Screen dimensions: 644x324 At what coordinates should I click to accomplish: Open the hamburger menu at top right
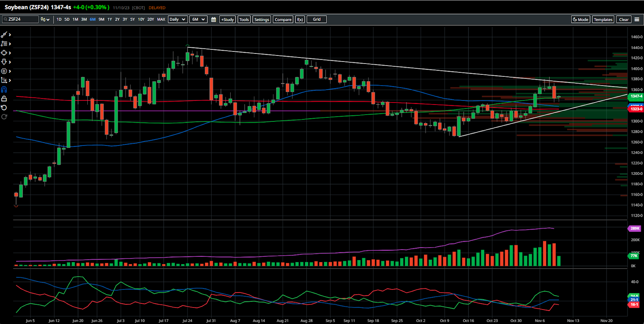coord(637,19)
